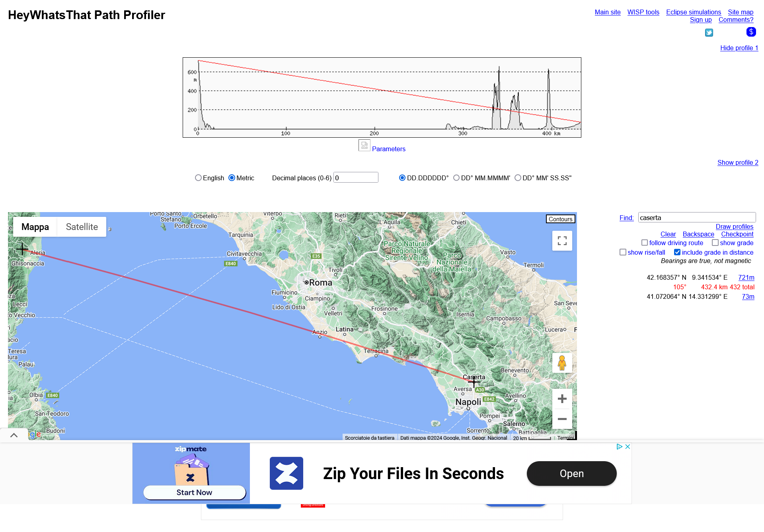The width and height of the screenshot is (764, 532).
Task: Open AdChoices info triangle icon
Action: pos(620,447)
